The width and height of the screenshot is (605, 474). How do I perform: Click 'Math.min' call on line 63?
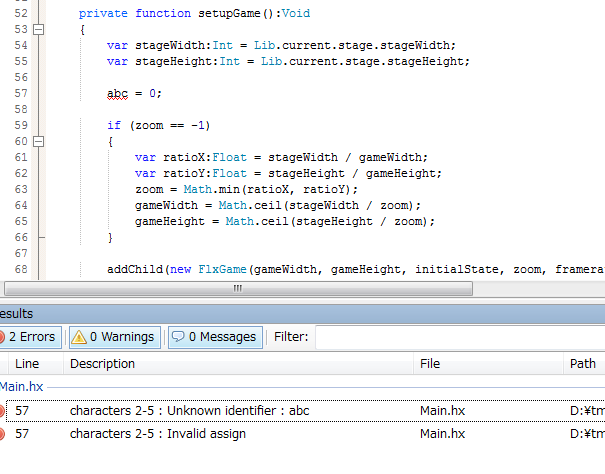tap(211, 189)
